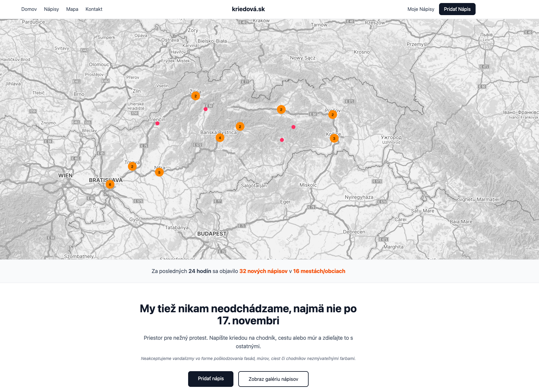This screenshot has height=392, width=539.
Task: Click Zobraz galériu nápisov button
Action: pyautogui.click(x=273, y=379)
